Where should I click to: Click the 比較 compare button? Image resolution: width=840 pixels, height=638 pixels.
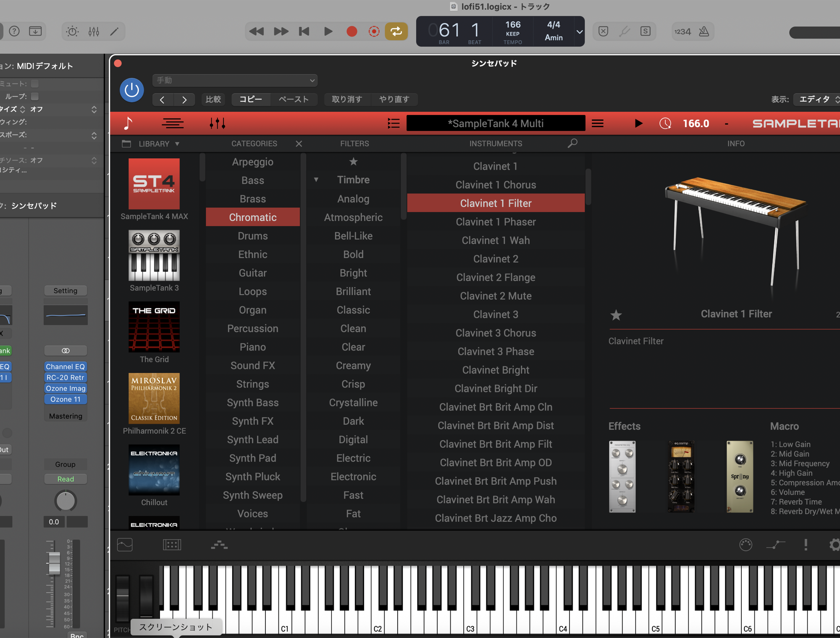(213, 99)
